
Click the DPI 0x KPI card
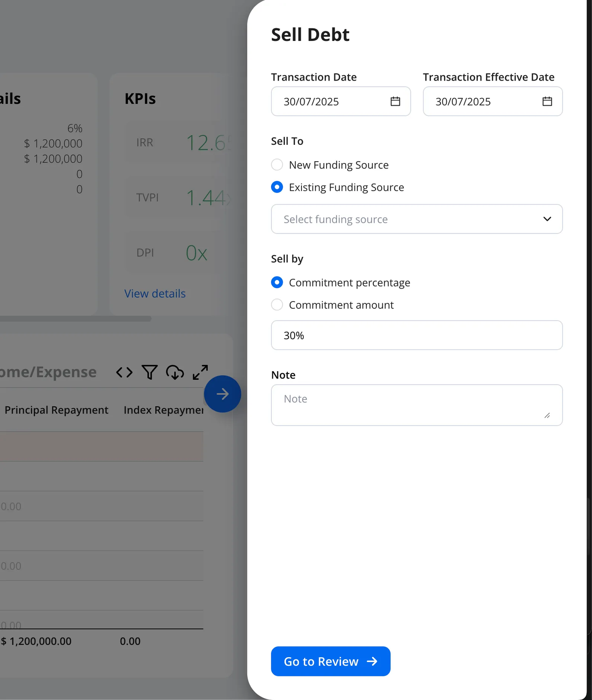tap(179, 252)
